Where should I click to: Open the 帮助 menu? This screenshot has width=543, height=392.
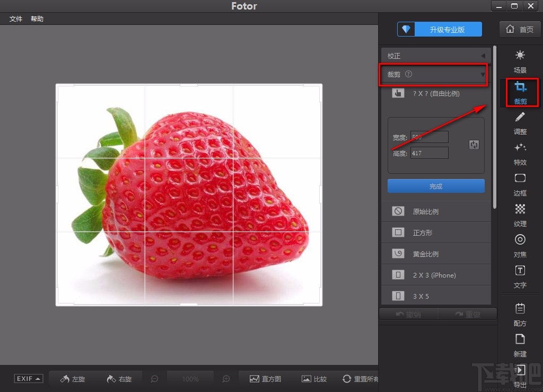pyautogui.click(x=37, y=19)
